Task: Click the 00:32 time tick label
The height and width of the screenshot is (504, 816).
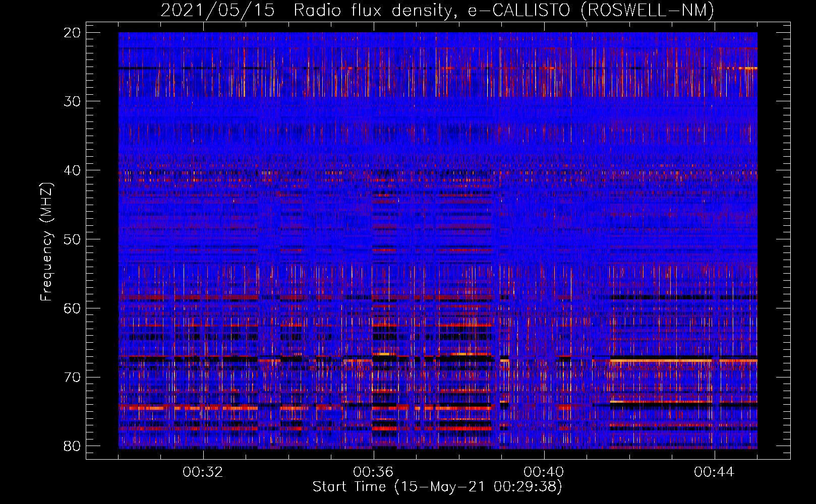Action: click(x=203, y=472)
